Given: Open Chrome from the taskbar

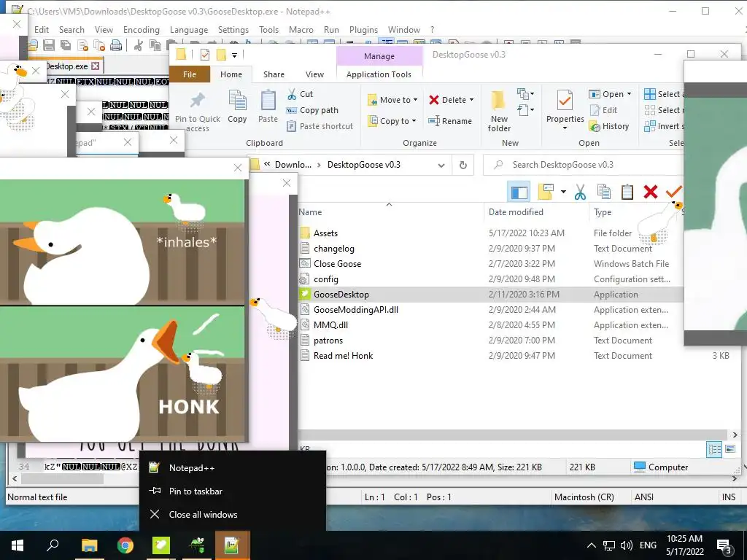Looking at the screenshot, I should (125, 545).
